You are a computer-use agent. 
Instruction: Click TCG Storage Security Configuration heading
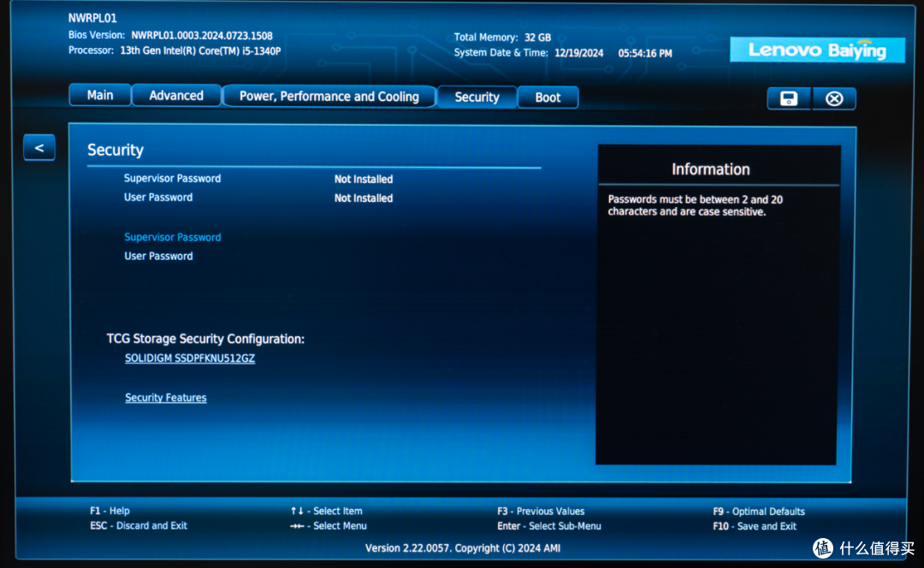pyautogui.click(x=205, y=339)
